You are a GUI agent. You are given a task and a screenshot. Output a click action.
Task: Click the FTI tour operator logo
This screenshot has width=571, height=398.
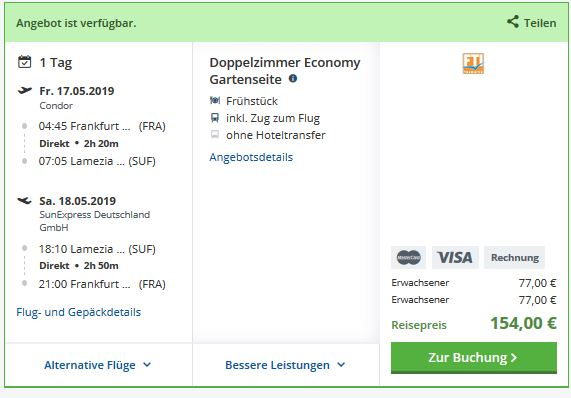473,63
